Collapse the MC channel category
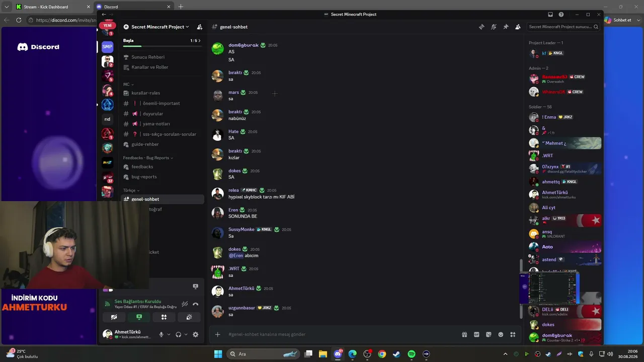 [x=128, y=84]
